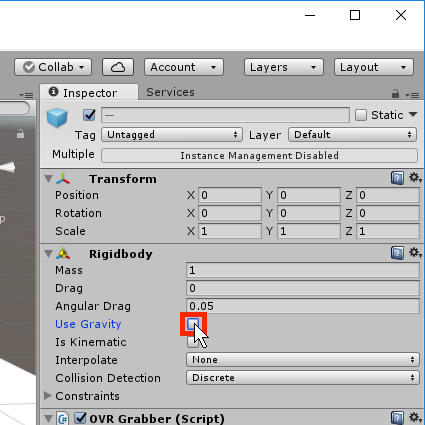The width and height of the screenshot is (425, 425).
Task: Enable the Use Gravity checkbox
Action: [193, 324]
